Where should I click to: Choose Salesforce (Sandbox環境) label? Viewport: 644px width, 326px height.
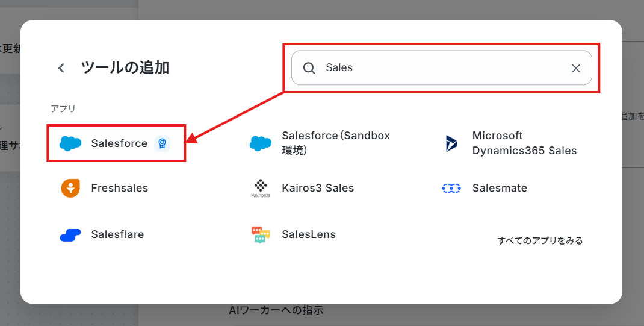point(336,143)
